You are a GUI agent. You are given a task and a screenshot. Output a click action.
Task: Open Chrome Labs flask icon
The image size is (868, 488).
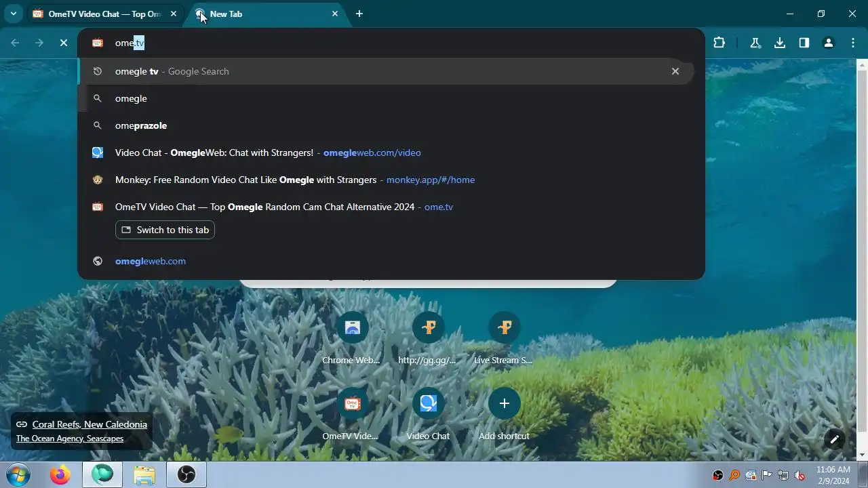[x=755, y=43]
